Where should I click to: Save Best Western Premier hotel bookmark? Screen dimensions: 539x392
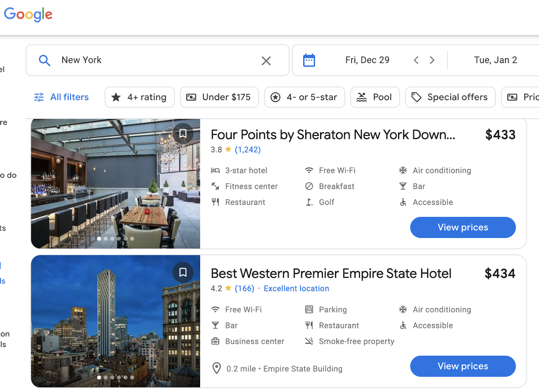183,272
